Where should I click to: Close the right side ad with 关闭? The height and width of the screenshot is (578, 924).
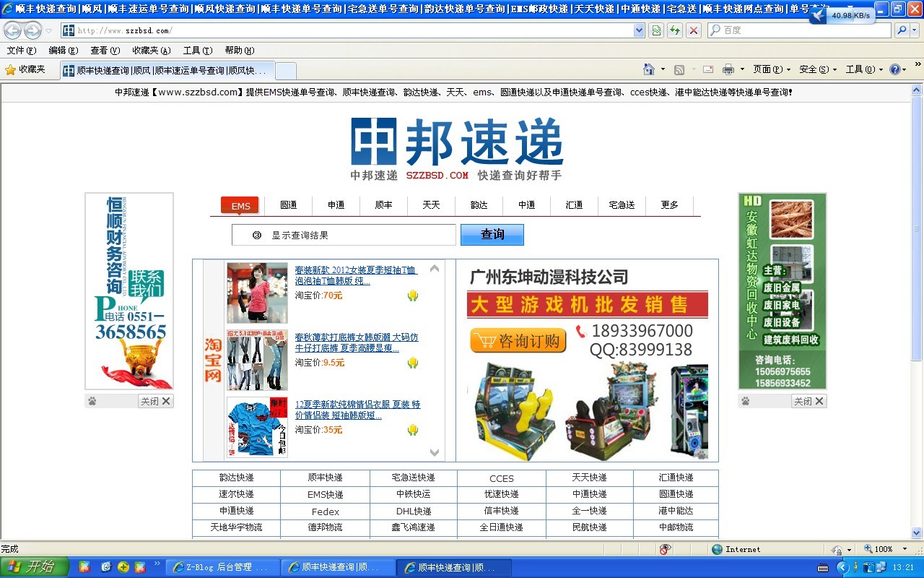[809, 401]
